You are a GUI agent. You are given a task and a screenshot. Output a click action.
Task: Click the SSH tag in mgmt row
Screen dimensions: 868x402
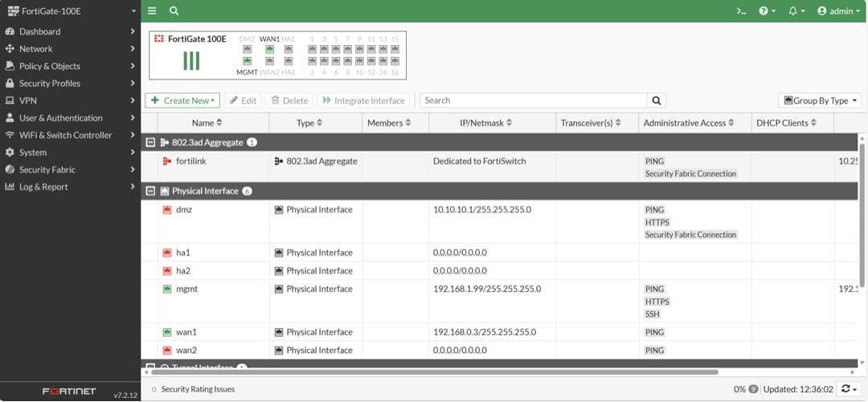pos(653,314)
